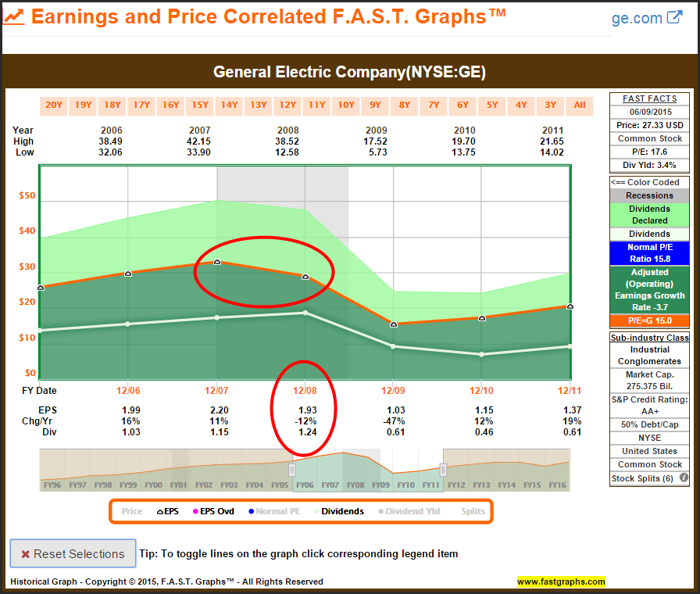Viewport: 700px width, 594px height.
Task: Open the ge.com website link
Action: tap(636, 19)
